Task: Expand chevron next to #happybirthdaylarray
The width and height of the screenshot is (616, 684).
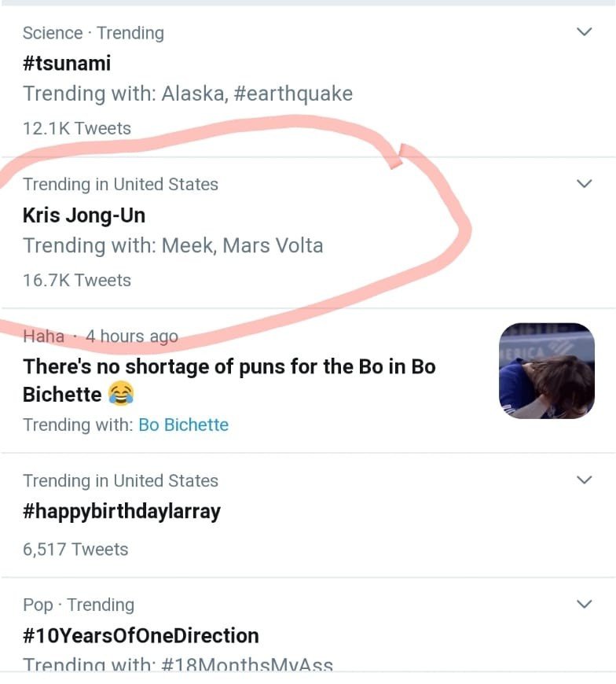Action: pyautogui.click(x=584, y=480)
